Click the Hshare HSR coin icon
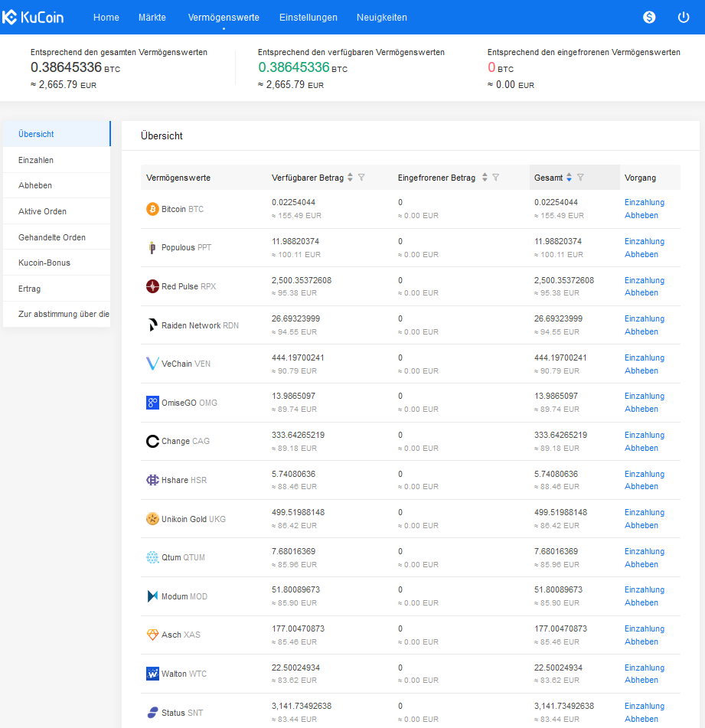The width and height of the screenshot is (705, 728). pos(152,480)
